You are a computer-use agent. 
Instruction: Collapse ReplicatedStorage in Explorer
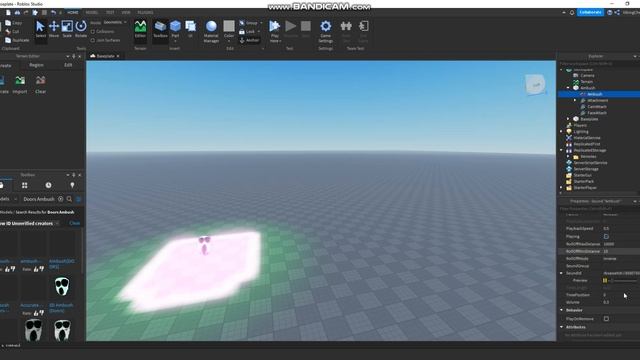click(561, 150)
